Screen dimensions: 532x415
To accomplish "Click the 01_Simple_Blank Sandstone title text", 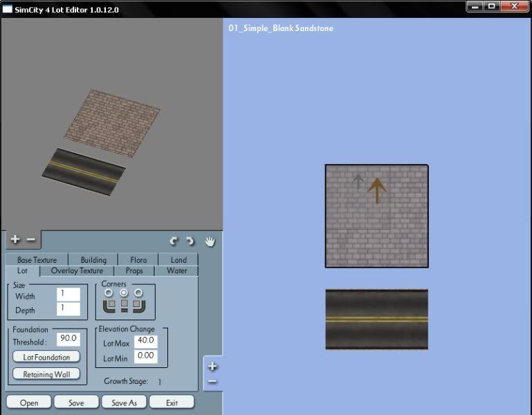I will [x=281, y=28].
